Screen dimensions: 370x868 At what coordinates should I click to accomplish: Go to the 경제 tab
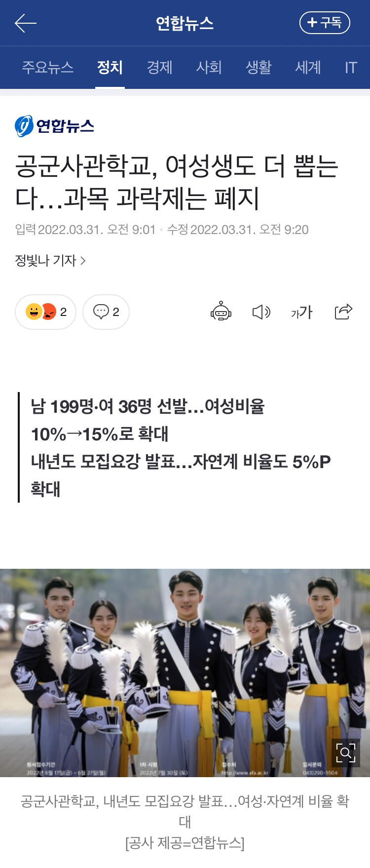click(159, 67)
